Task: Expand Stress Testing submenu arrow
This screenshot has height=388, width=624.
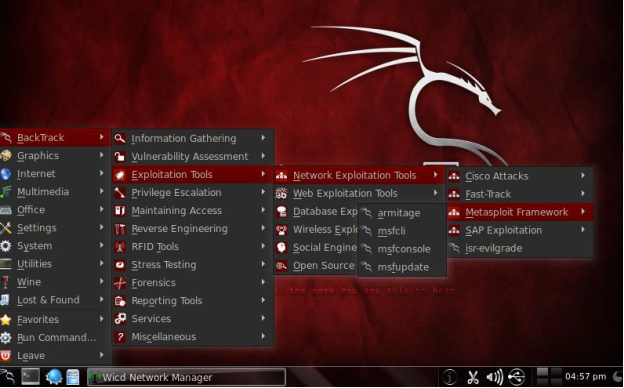Action: pos(263,264)
